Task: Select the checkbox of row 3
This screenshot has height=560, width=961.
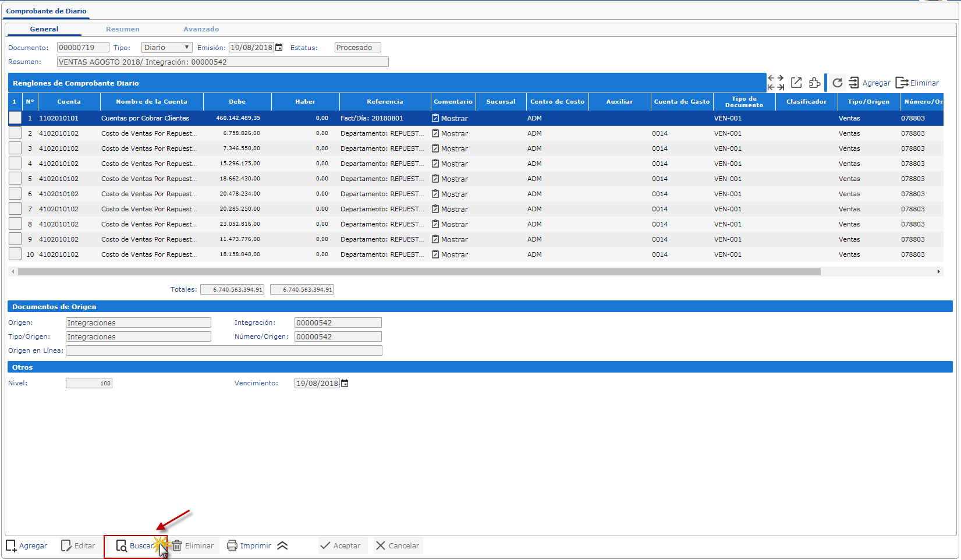Action: [x=15, y=148]
